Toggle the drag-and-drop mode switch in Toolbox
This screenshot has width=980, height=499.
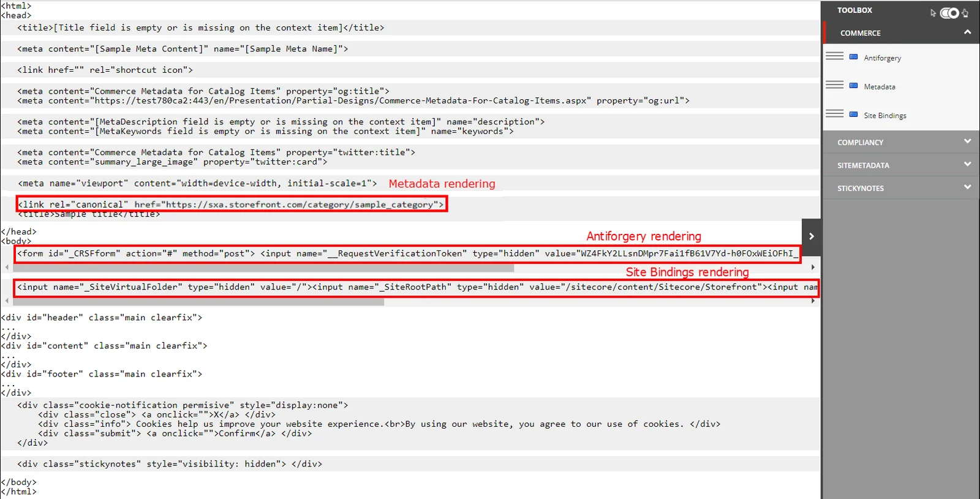click(x=949, y=13)
